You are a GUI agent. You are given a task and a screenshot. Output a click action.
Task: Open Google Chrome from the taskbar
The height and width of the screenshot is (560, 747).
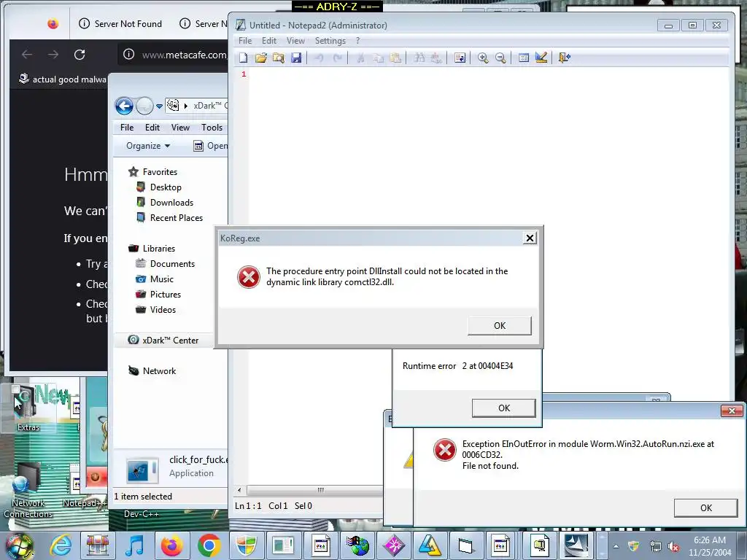209,545
